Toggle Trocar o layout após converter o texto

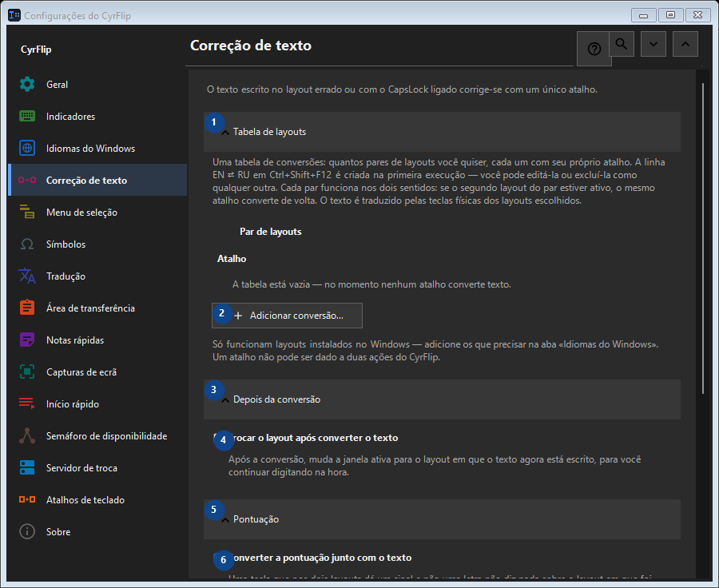(x=218, y=438)
